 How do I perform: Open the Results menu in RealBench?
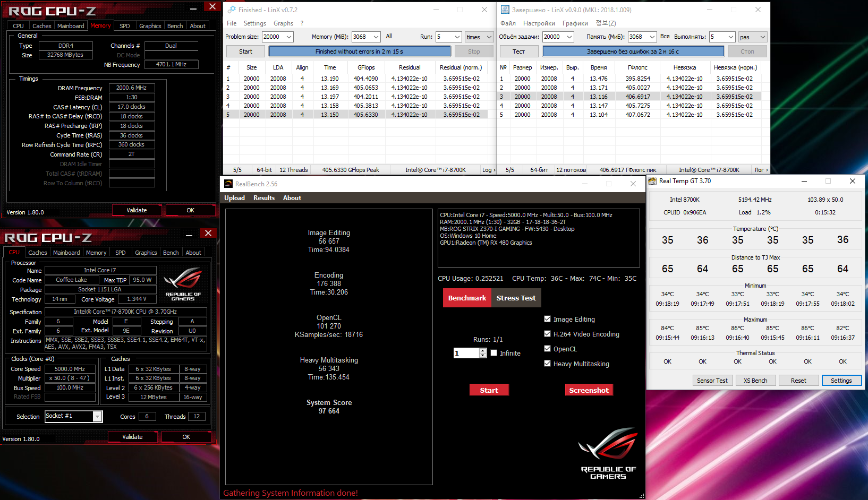[264, 198]
